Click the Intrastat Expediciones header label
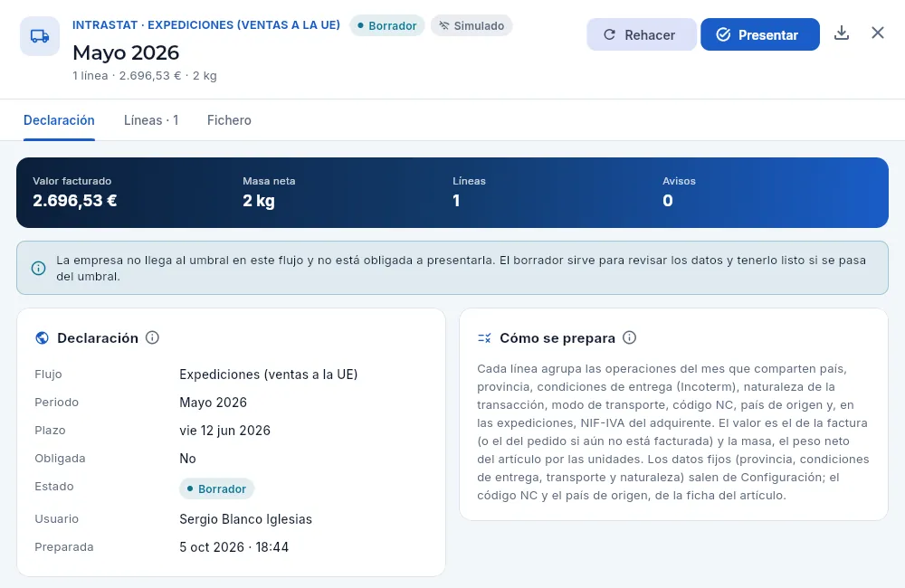 [x=206, y=25]
